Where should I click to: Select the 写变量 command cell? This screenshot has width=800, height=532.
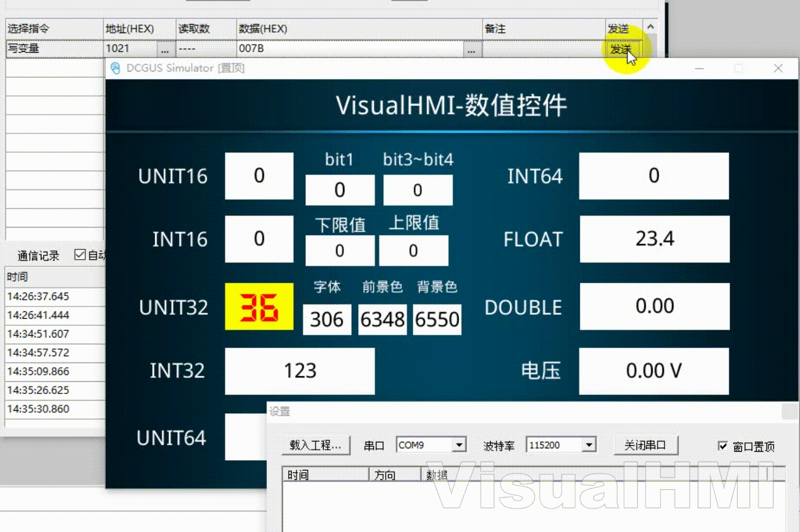tap(54, 49)
